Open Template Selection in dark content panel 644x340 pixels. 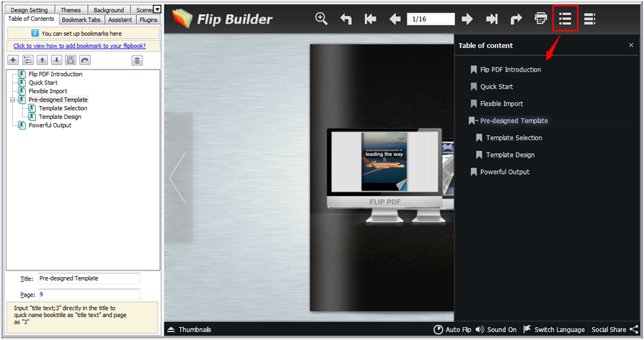514,138
